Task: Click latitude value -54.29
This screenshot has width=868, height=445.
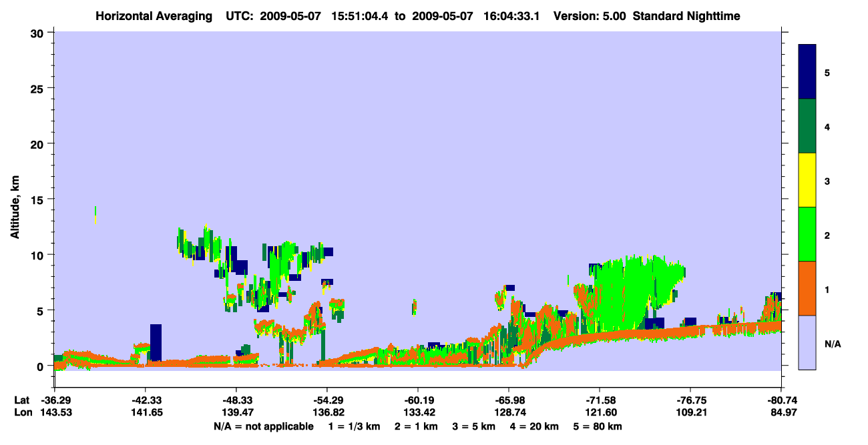Action: click(327, 400)
